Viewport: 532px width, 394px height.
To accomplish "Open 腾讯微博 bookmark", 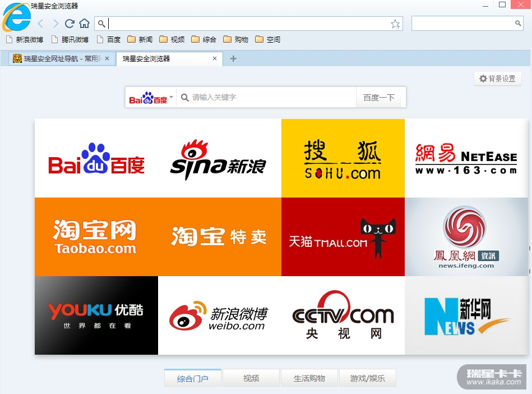I will [70, 39].
